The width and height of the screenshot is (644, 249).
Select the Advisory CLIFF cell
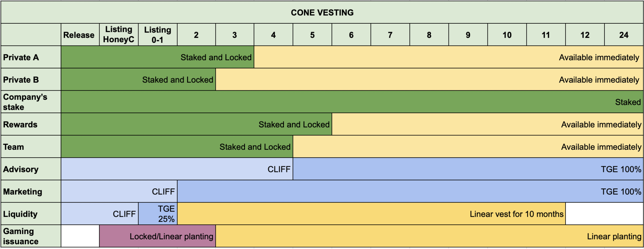coord(177,169)
